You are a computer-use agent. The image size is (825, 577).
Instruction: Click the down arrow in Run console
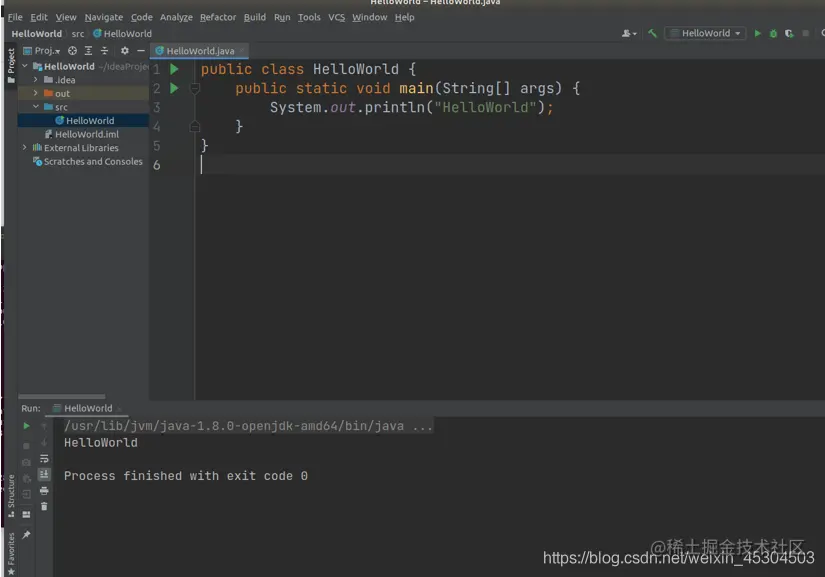(44, 442)
